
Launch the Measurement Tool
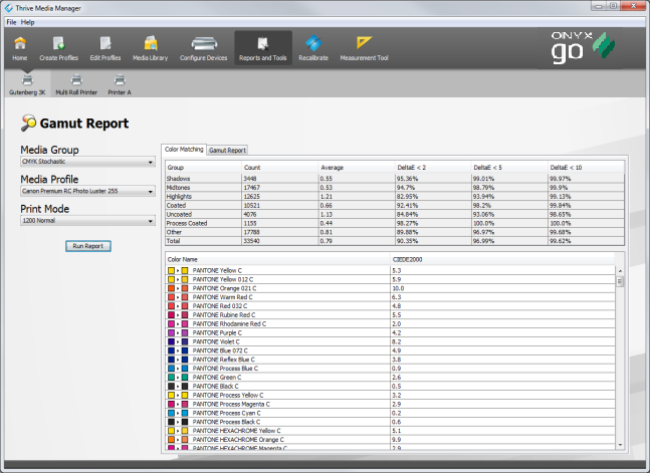click(364, 49)
